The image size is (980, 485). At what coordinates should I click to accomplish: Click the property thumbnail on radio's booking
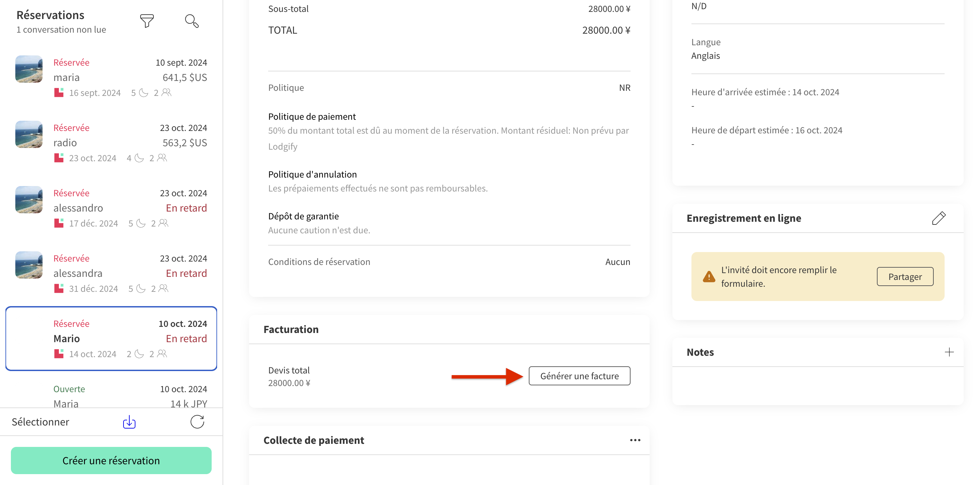click(x=29, y=134)
